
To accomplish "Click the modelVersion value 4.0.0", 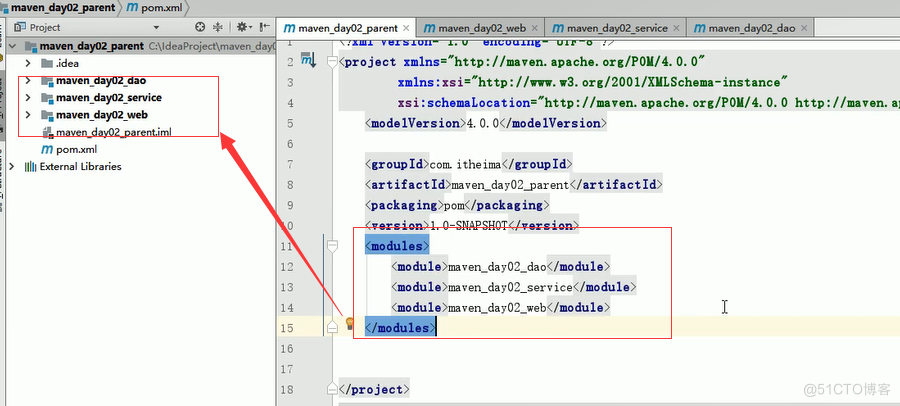I will click(x=481, y=123).
